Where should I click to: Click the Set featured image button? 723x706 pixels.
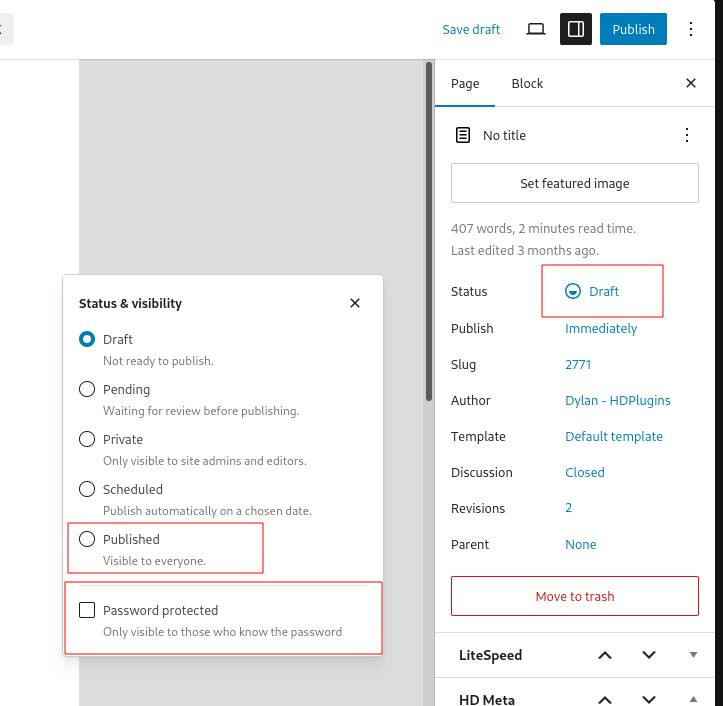(575, 183)
